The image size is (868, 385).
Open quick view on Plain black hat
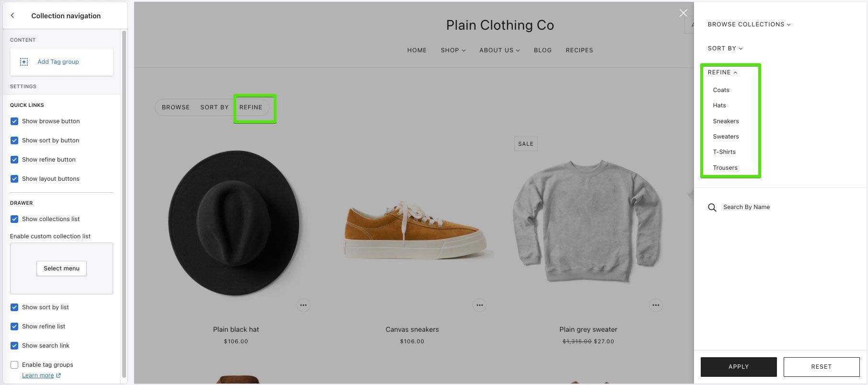point(303,305)
